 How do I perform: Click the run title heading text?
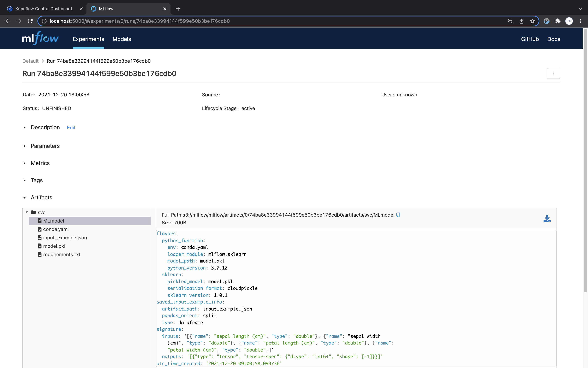[99, 73]
